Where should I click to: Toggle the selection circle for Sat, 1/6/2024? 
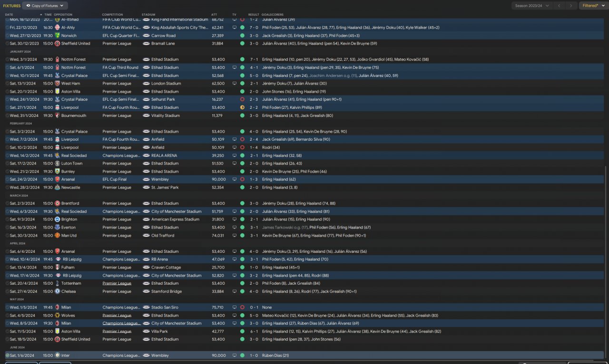[7, 355]
